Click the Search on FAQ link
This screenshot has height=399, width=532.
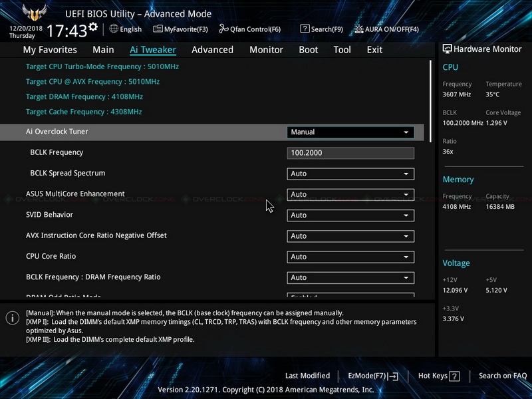(x=503, y=376)
